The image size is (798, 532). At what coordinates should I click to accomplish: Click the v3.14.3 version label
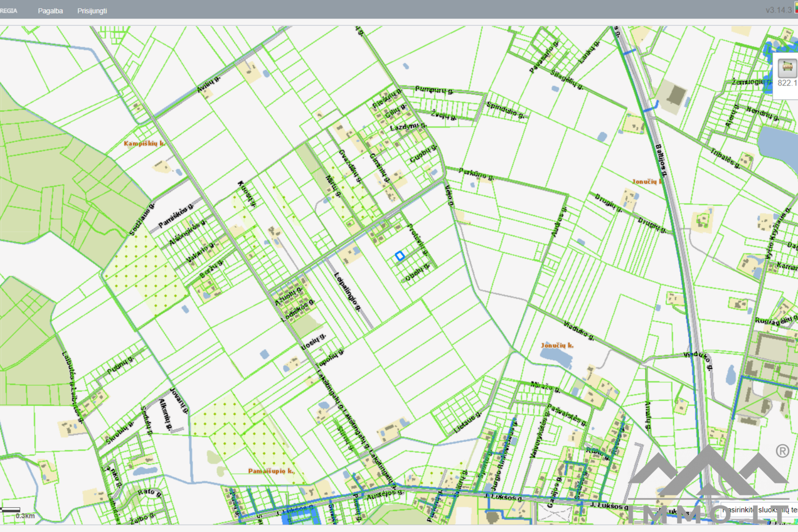pyautogui.click(x=778, y=10)
